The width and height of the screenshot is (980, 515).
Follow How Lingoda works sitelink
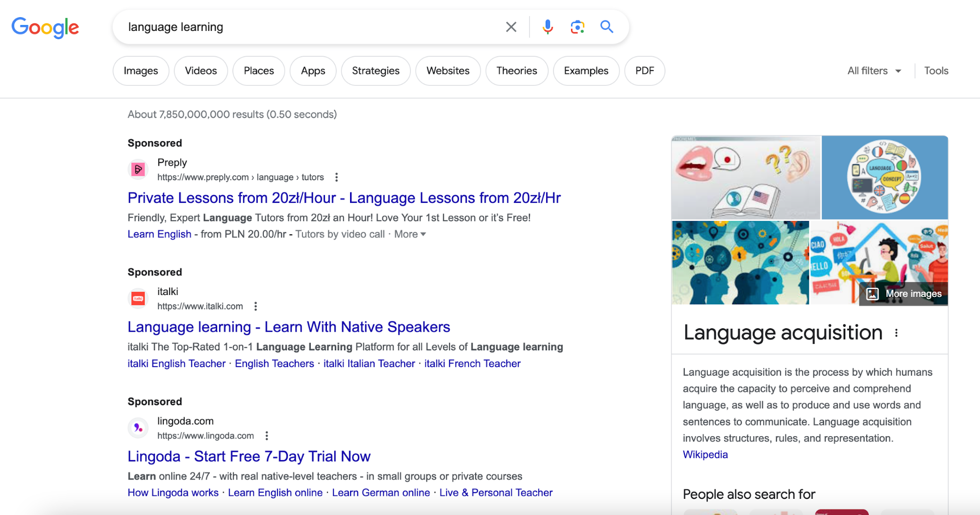click(x=173, y=493)
